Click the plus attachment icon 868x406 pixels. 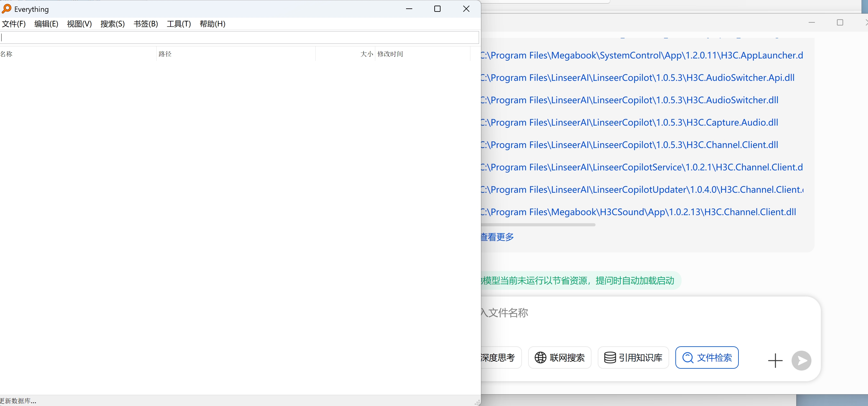(x=775, y=361)
